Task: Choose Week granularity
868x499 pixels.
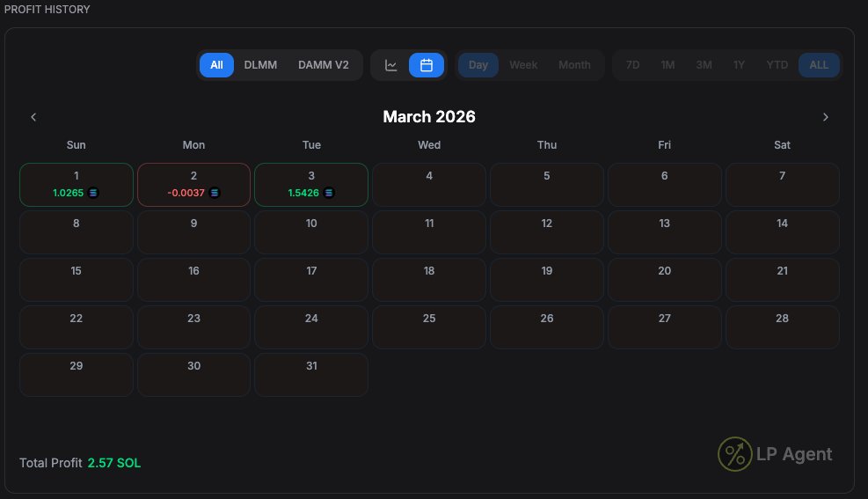Action: pos(523,65)
